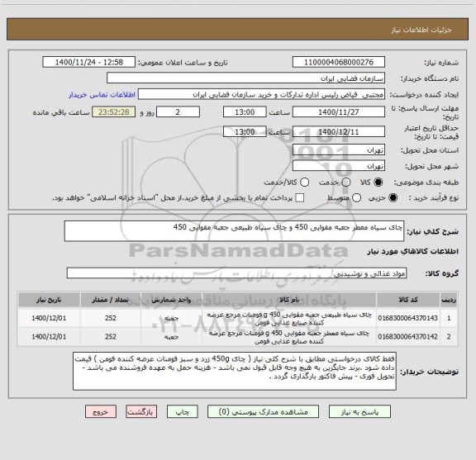Click the request creator field مجتبی فیاض
476x460 pixels.
[261, 94]
